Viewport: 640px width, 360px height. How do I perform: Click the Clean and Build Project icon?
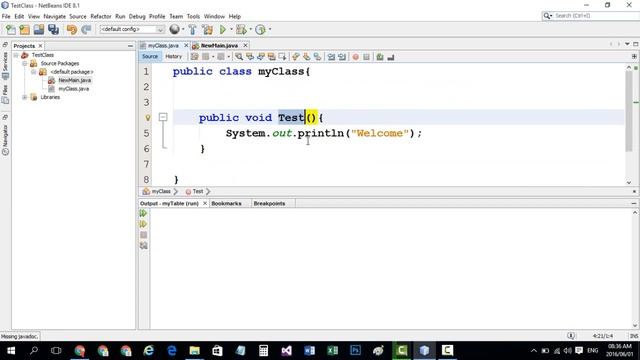click(207, 29)
